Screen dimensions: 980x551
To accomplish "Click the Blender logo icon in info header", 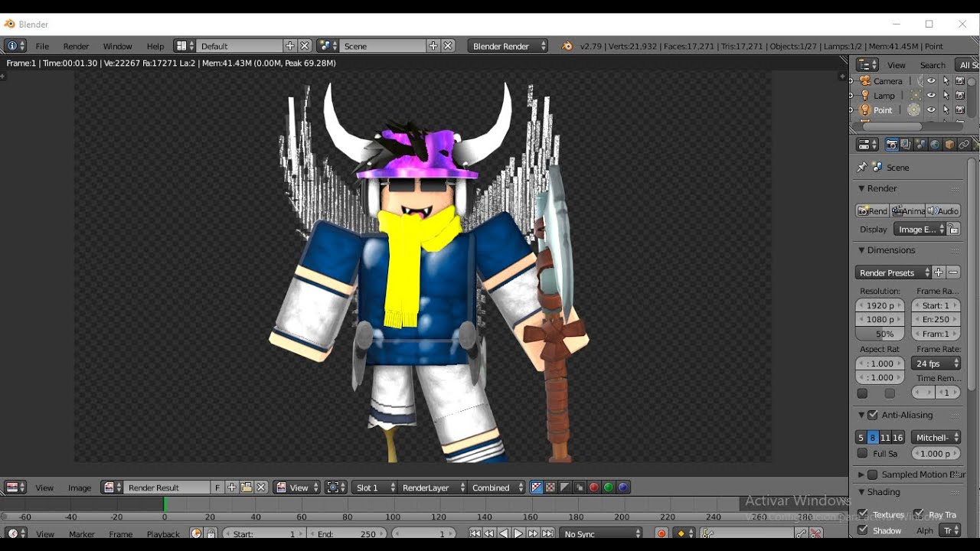I will tap(567, 46).
